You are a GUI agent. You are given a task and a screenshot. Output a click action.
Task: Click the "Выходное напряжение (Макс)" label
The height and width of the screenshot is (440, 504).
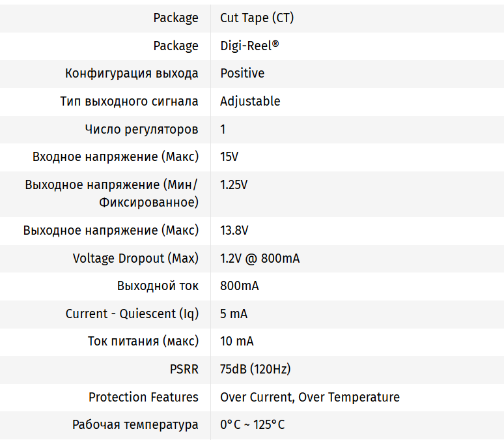tap(111, 231)
